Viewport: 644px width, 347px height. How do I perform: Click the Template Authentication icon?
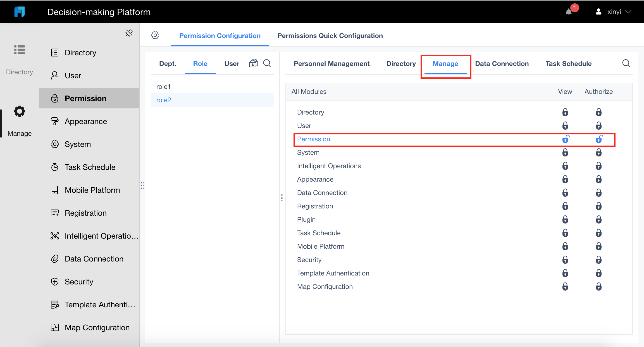click(x=55, y=305)
